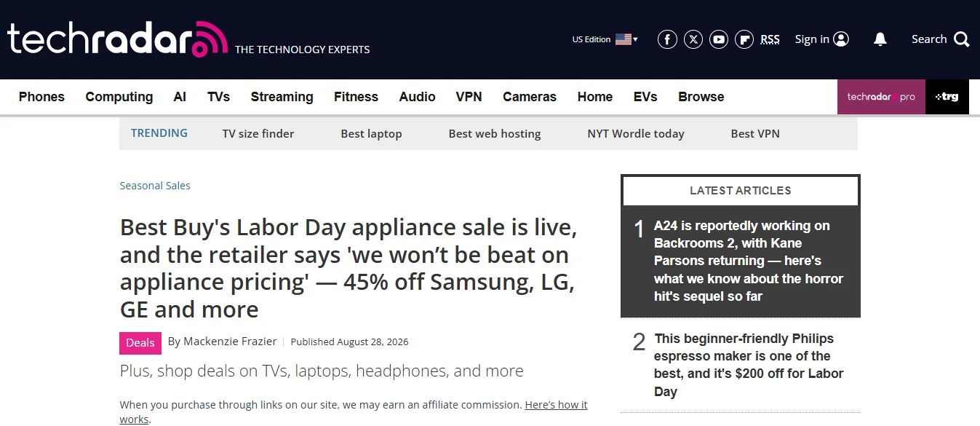Click the TechRadar logo
The image size is (980, 426).
117,39
